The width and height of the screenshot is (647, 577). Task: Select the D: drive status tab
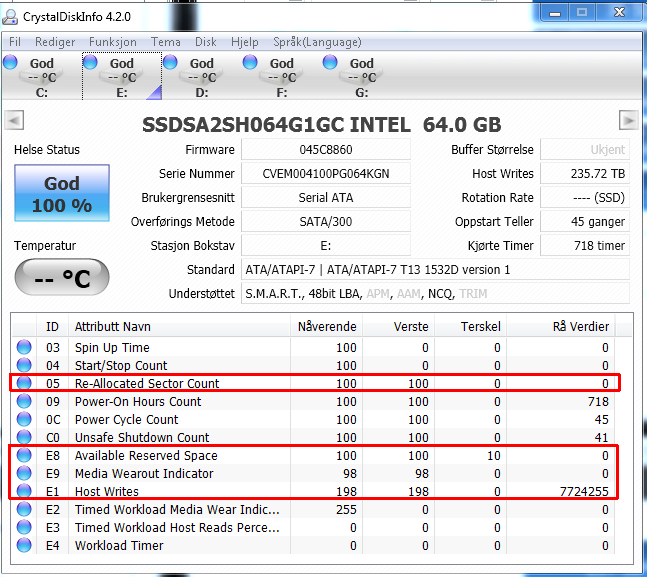[201, 76]
